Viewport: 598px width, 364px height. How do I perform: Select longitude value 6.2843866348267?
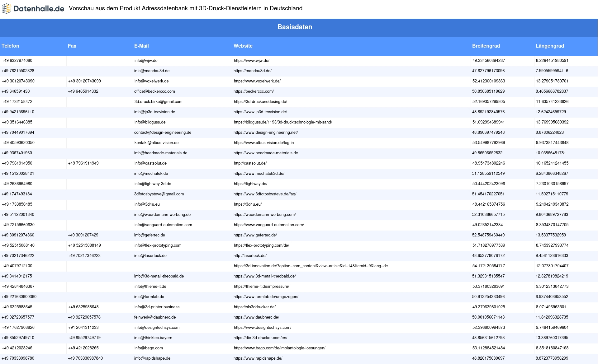tap(552, 174)
